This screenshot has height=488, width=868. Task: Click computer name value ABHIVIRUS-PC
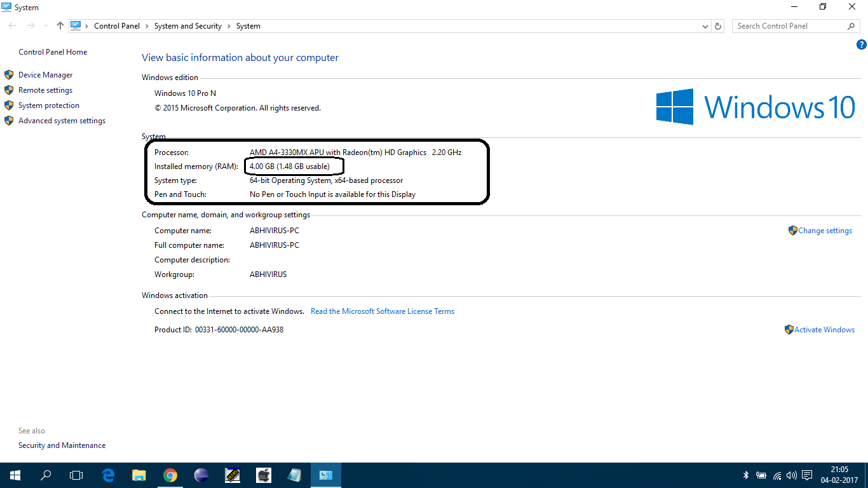pyautogui.click(x=275, y=231)
